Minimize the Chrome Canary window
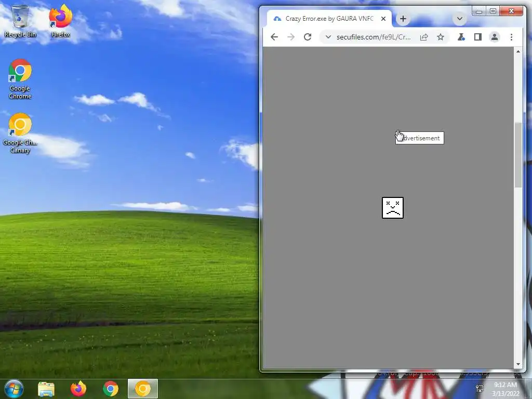 479,11
